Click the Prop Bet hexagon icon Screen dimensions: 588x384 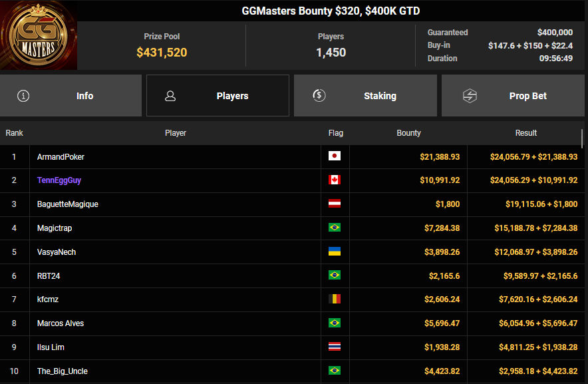pos(470,96)
